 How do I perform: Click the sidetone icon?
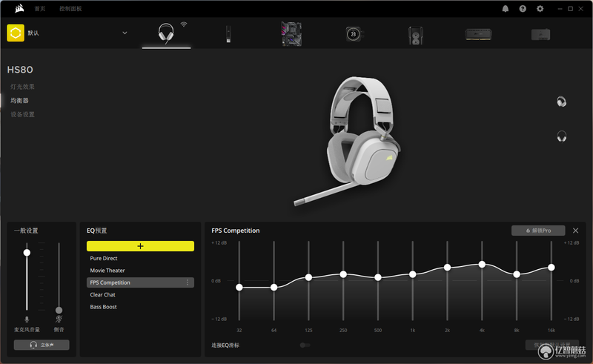coord(59,320)
